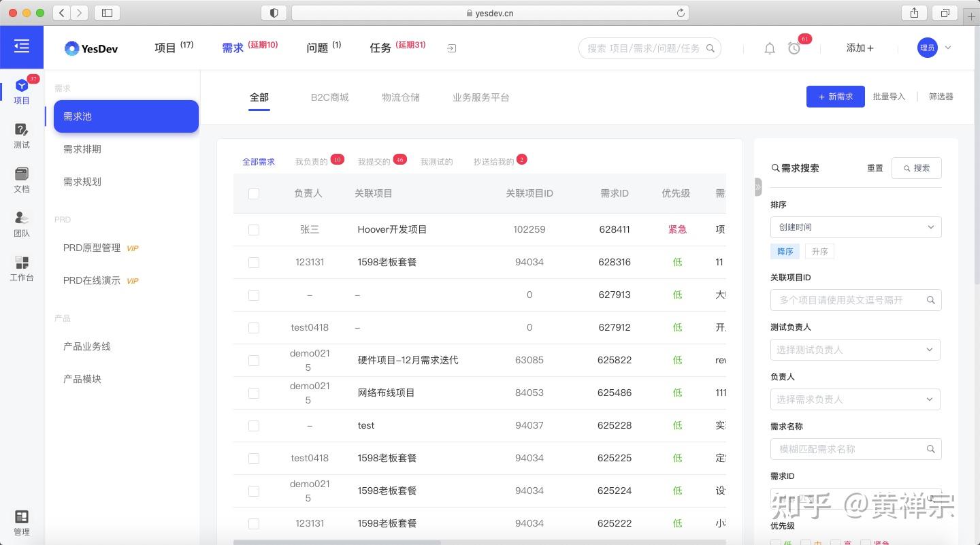
Task: Open the 选择需求负责人 dropdown
Action: [x=855, y=399]
